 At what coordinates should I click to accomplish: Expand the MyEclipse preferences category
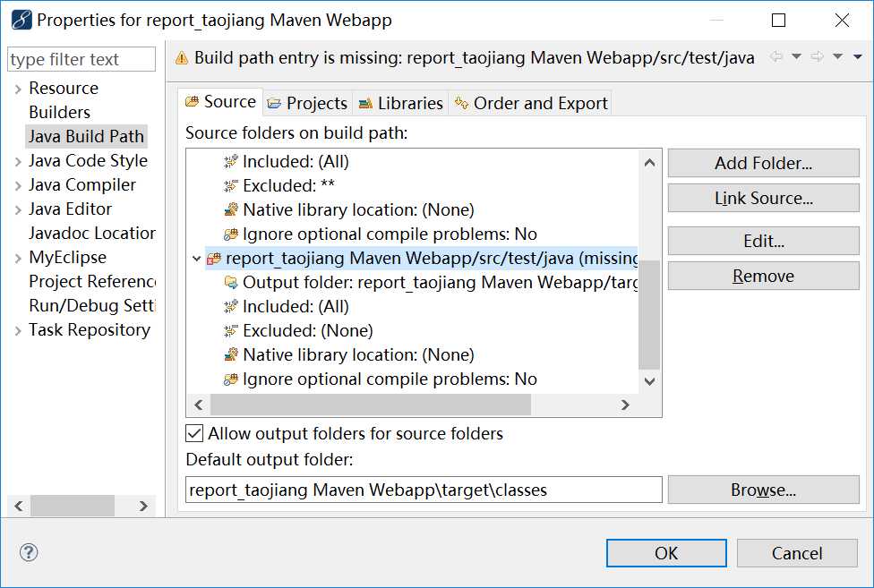[17, 258]
